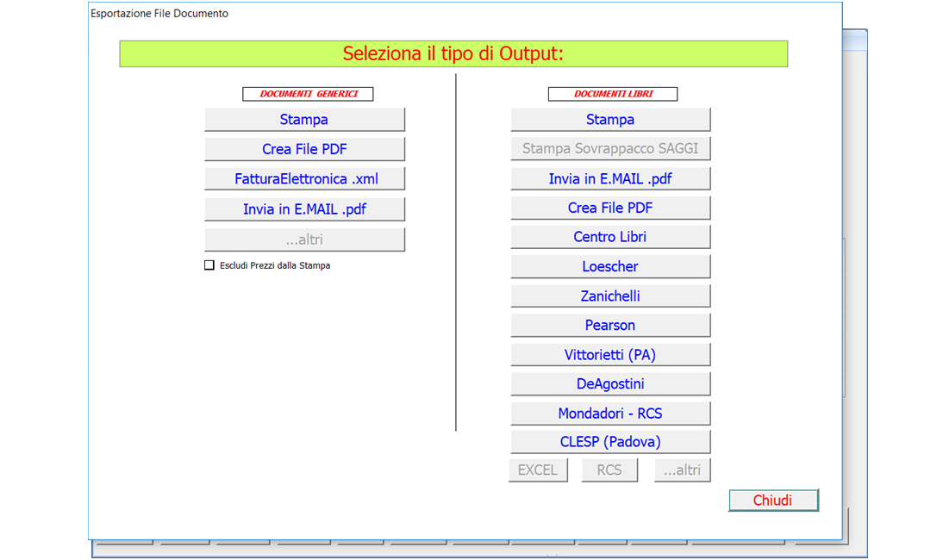Create a PDF file for generic documents
This screenshot has height=560, width=943.
(x=304, y=149)
